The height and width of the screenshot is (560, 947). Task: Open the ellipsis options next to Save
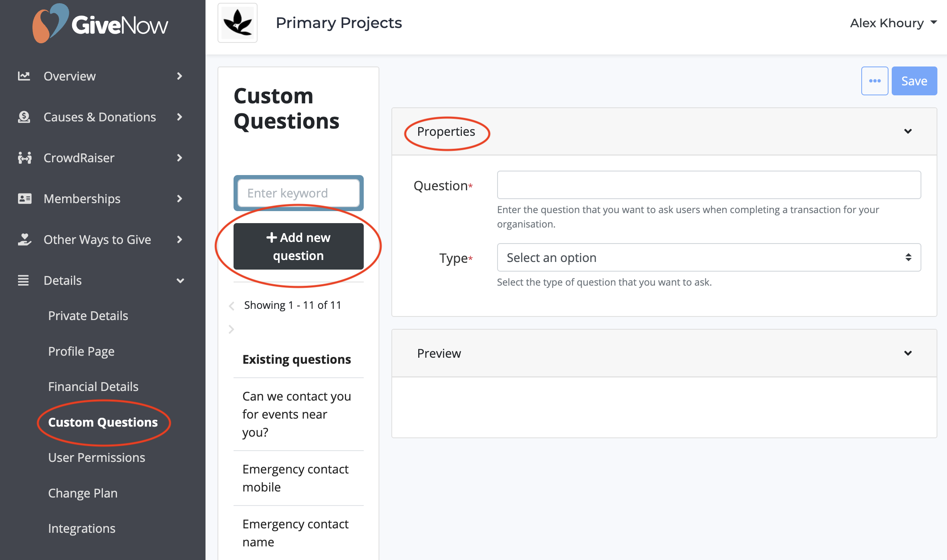(874, 81)
